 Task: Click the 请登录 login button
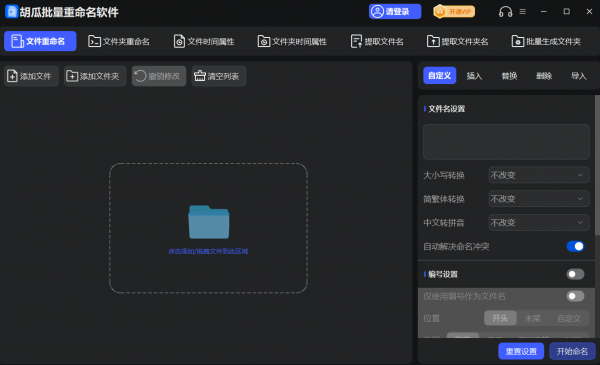395,11
